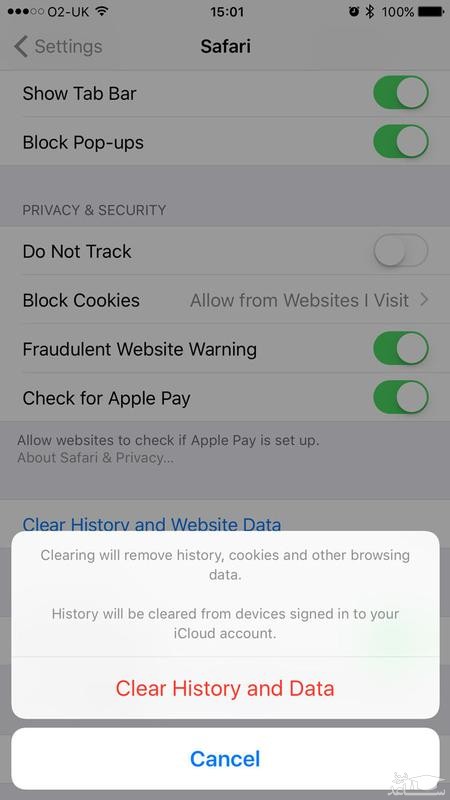
Task: Open the Block Cookies row
Action: pyautogui.click(x=225, y=300)
